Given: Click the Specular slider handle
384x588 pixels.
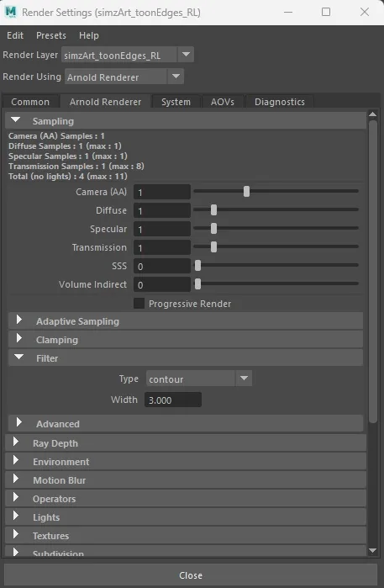Looking at the screenshot, I should pyautogui.click(x=213, y=228).
